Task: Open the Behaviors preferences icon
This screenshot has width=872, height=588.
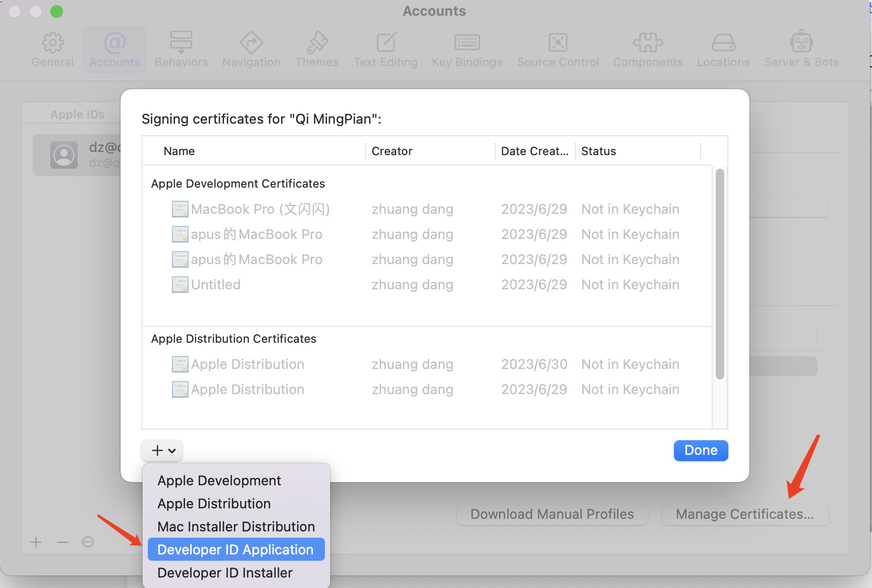Action: [181, 42]
